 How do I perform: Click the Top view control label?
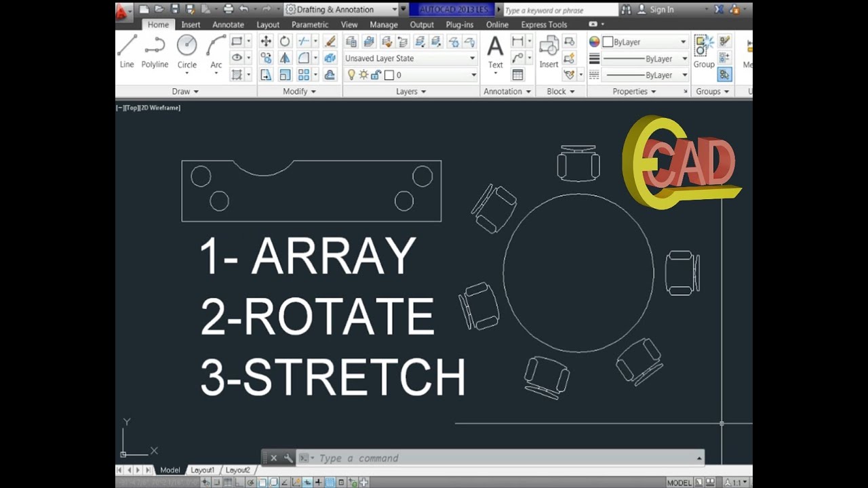pos(132,108)
